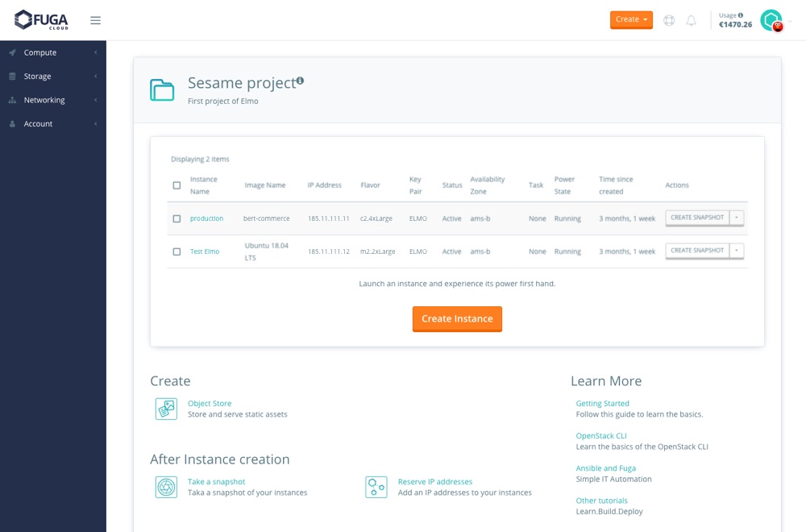
Task: Click the Account person icon
Action: 12,124
